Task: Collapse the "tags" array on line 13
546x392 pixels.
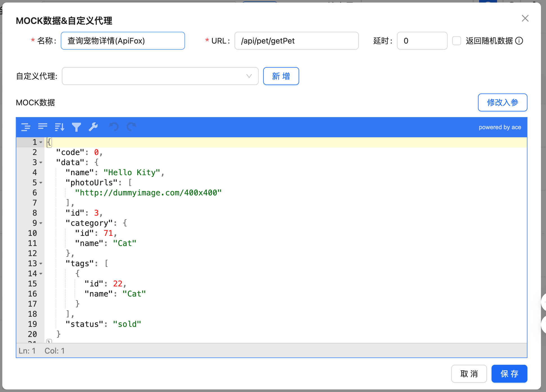Action: tap(41, 264)
